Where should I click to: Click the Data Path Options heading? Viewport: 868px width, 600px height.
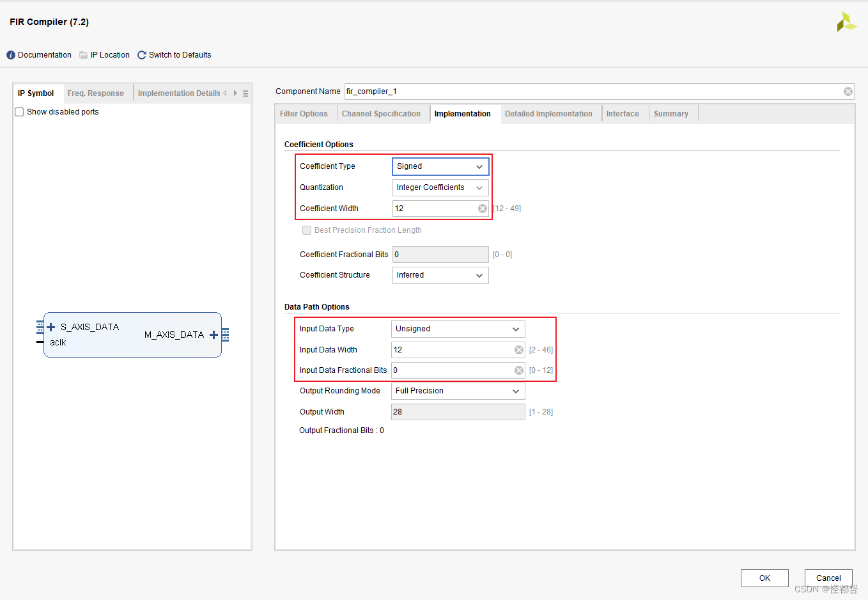pos(317,307)
